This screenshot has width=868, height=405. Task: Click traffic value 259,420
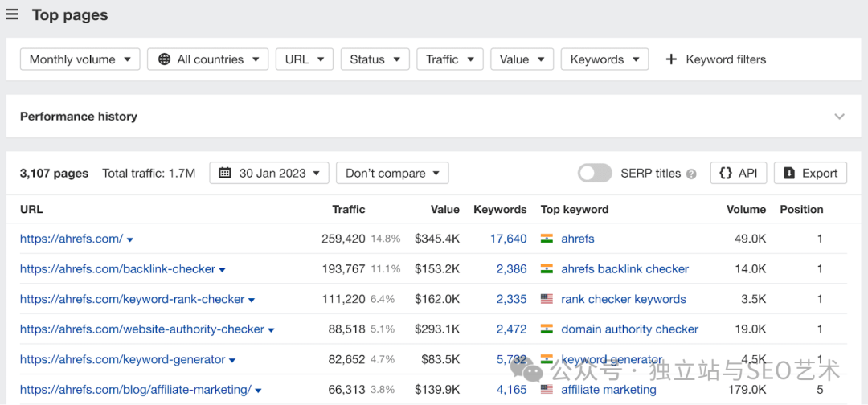(343, 239)
